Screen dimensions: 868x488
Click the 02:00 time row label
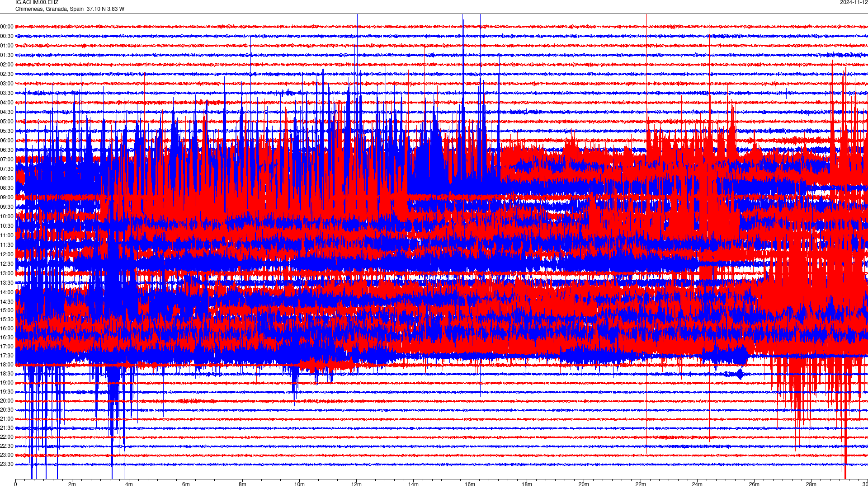pos(7,65)
